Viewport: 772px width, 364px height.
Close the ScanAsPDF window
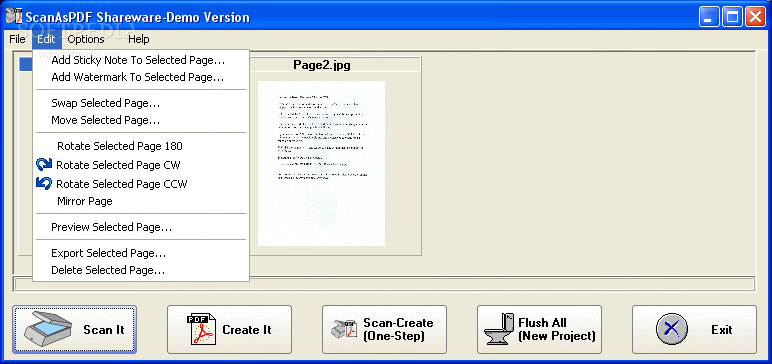(755, 17)
